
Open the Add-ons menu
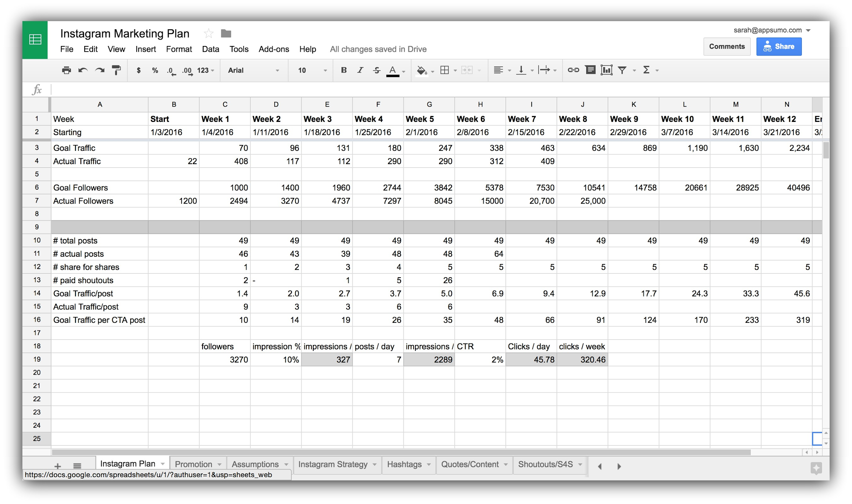click(274, 49)
